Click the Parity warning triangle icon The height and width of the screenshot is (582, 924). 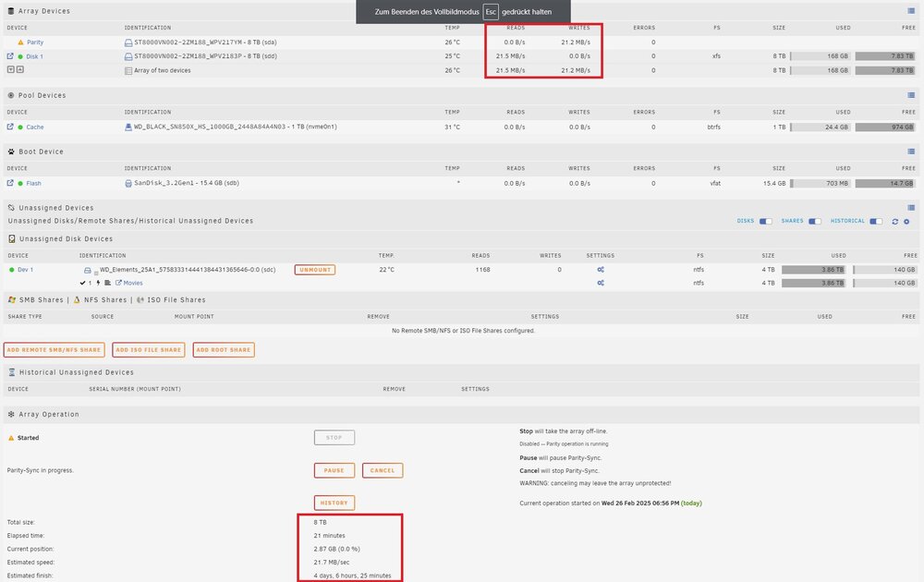coord(20,42)
